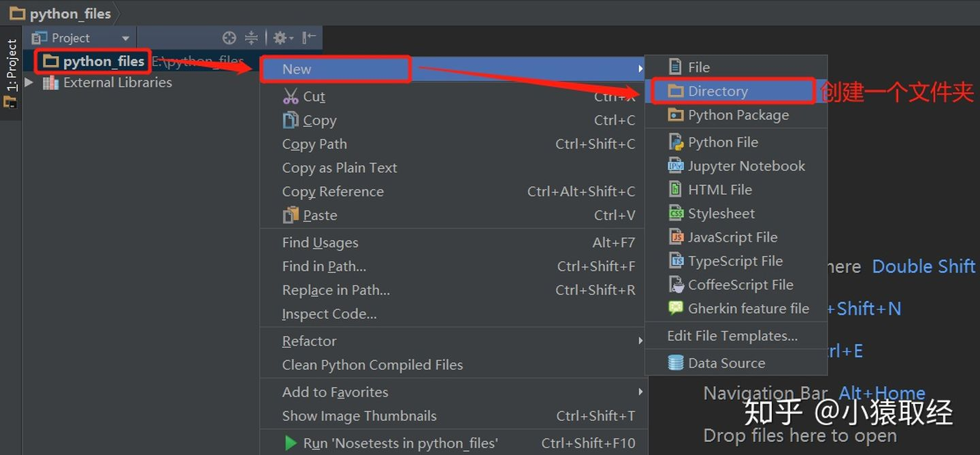Open Project panel gear settings
The image size is (980, 455).
tap(282, 38)
